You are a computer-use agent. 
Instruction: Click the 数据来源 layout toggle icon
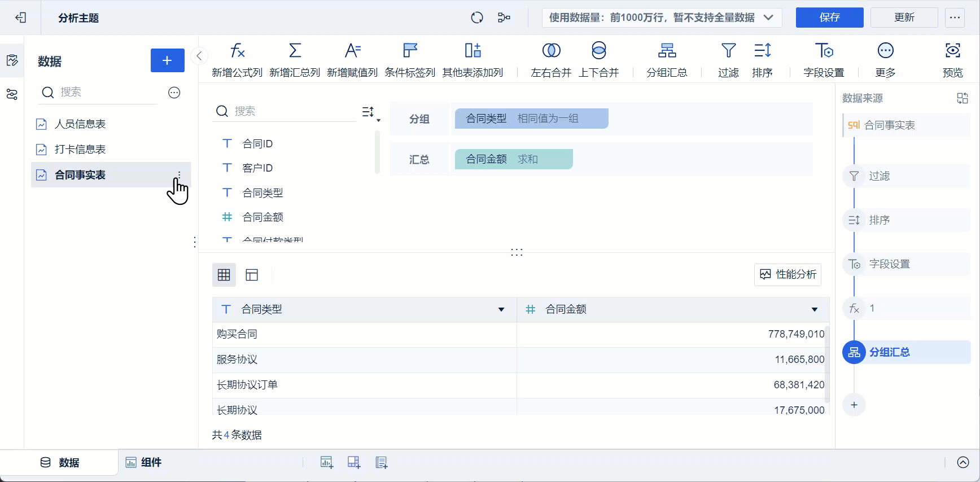click(963, 98)
